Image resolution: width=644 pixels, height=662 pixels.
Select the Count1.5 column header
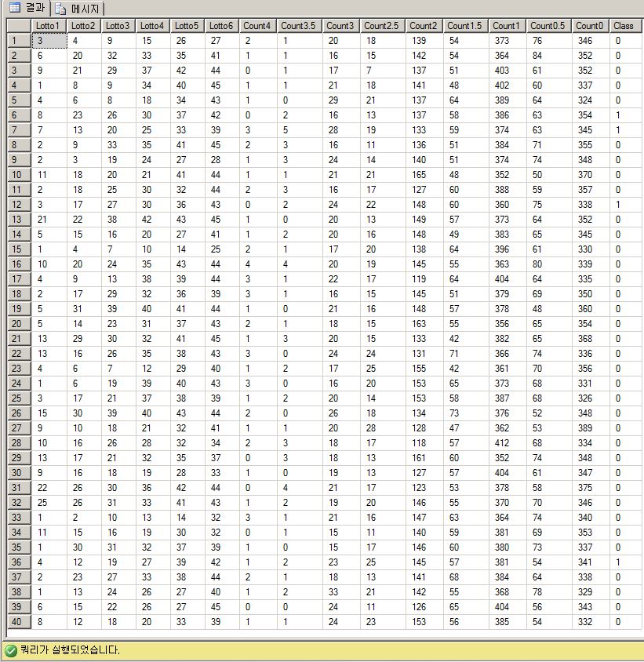466,26
